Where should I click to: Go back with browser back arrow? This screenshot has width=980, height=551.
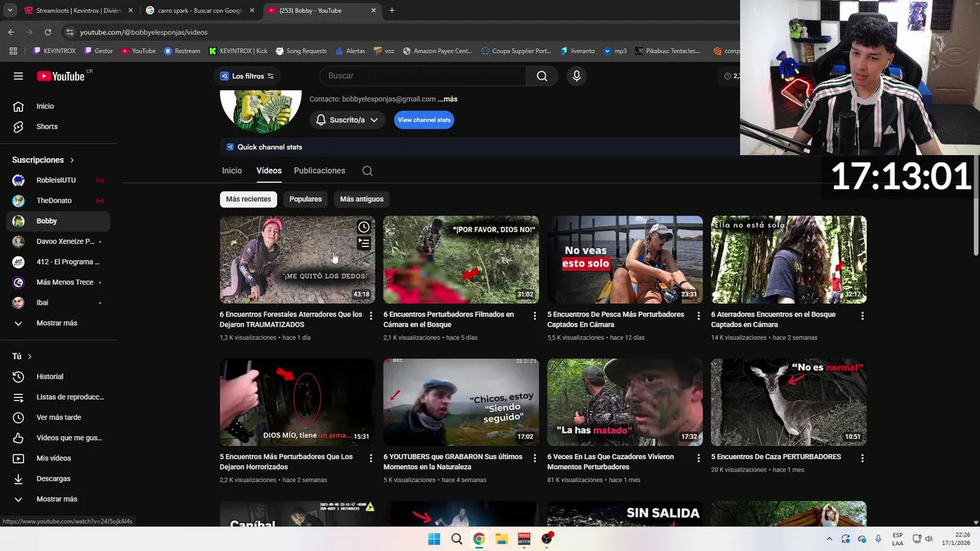point(11,32)
